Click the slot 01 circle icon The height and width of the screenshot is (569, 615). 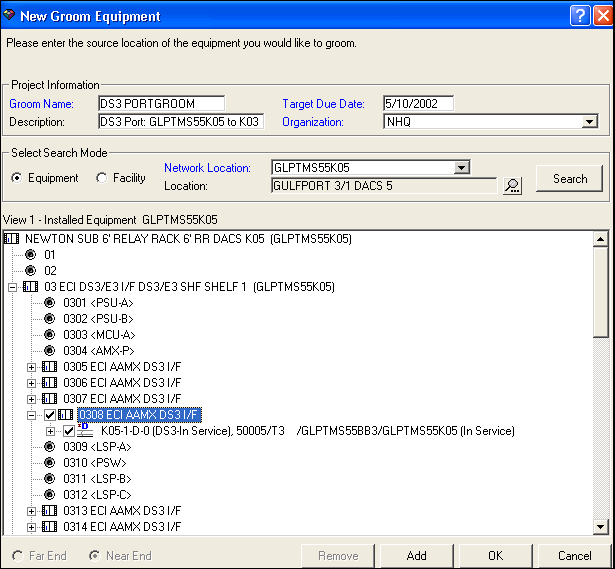[x=31, y=255]
